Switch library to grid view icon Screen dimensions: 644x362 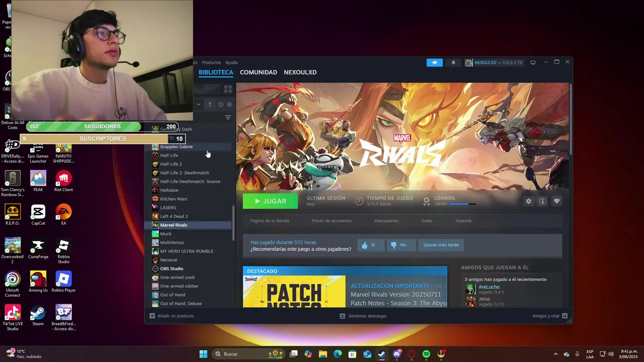[x=228, y=89]
